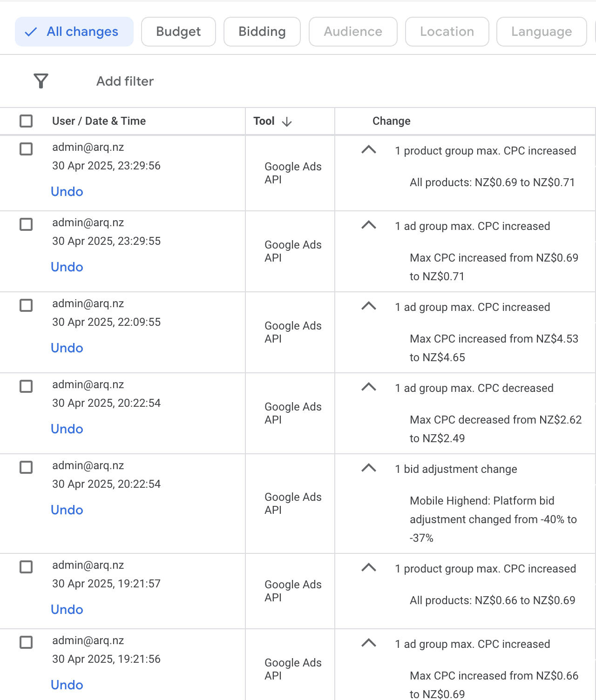Collapse the 19:21:57 product group change
Screen dimensions: 596x700
369,568
